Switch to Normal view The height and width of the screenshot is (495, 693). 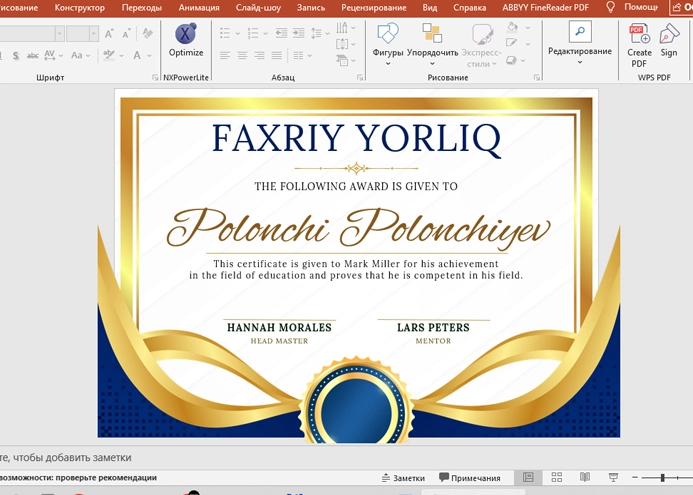[528, 477]
